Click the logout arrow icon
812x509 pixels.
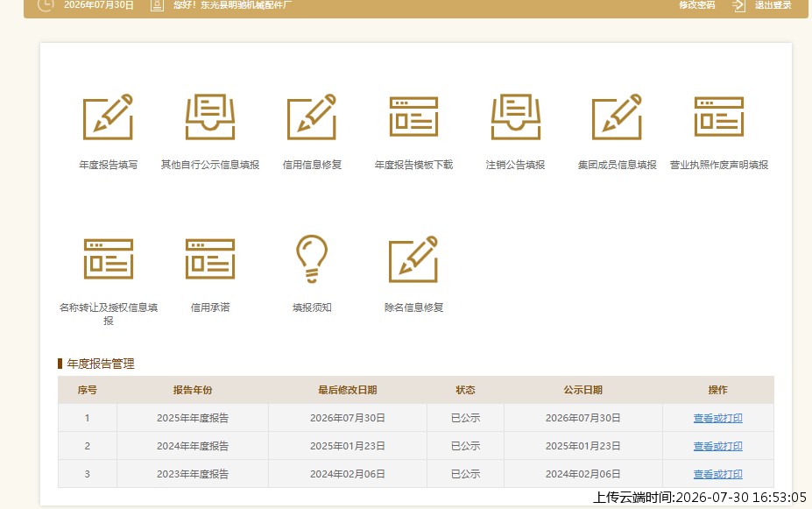(x=738, y=6)
